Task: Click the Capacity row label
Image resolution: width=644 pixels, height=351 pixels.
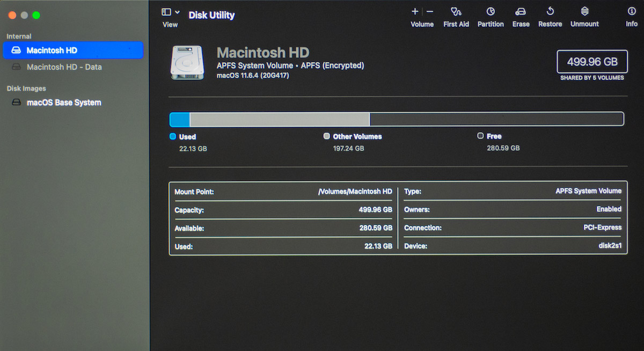Action: pyautogui.click(x=189, y=210)
